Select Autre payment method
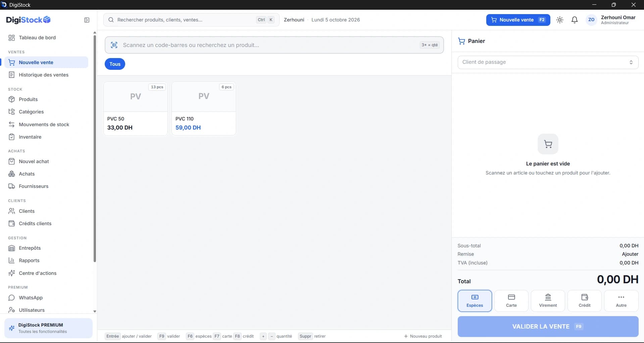Screen dimensions: 644x343 (621, 301)
